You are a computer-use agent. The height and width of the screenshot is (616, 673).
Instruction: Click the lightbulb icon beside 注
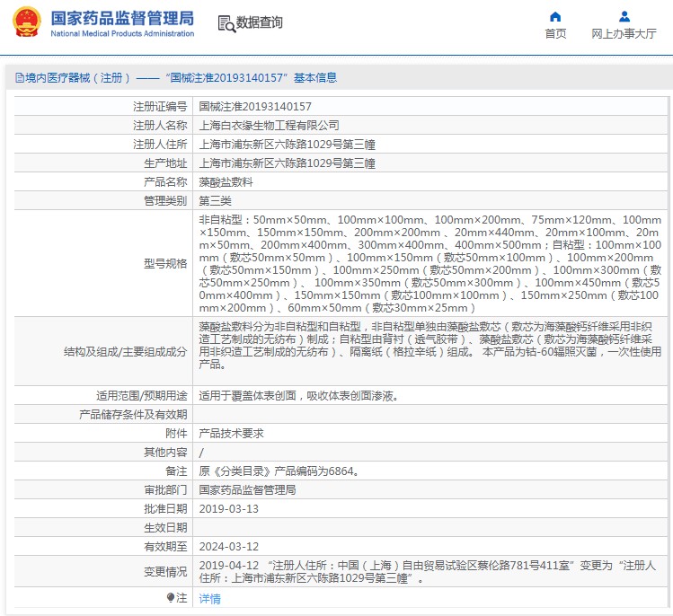pos(171,597)
